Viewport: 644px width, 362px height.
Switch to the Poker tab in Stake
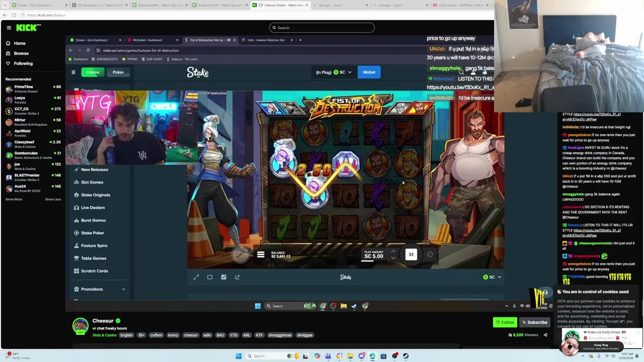coord(118,72)
